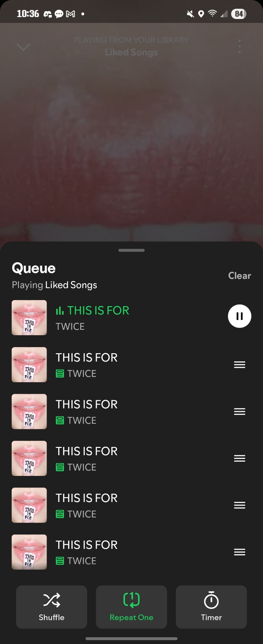Viewport: 263px width, 644px height.
Task: Collapse the player with the down chevron
Action: tap(23, 47)
